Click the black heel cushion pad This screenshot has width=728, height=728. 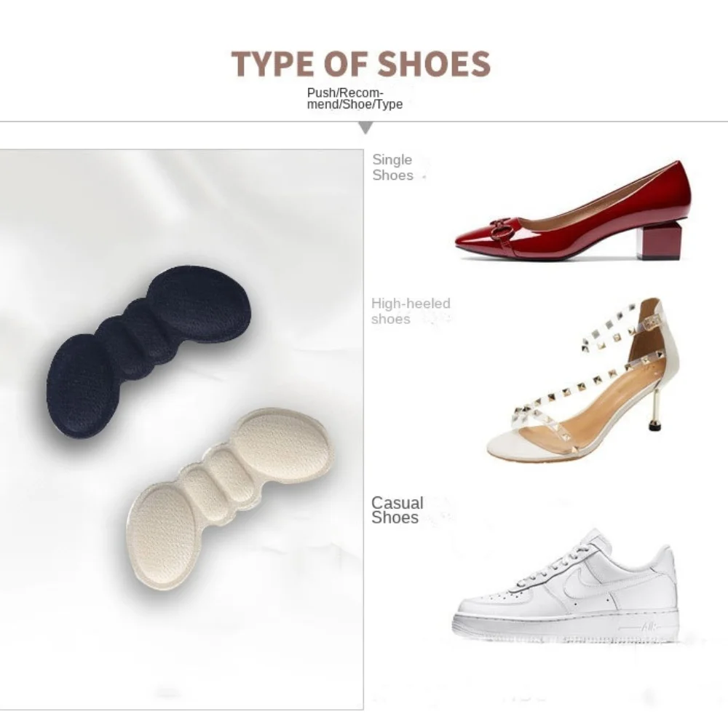click(149, 352)
